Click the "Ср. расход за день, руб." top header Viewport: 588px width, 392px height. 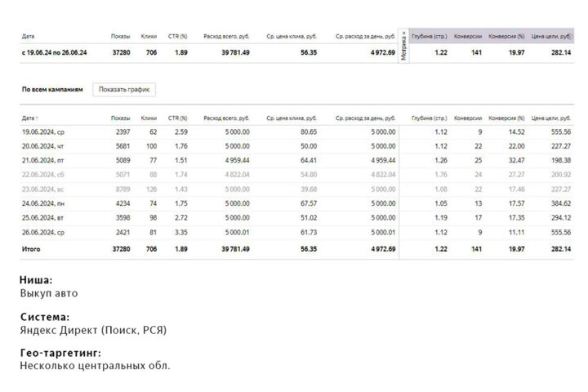coord(365,37)
